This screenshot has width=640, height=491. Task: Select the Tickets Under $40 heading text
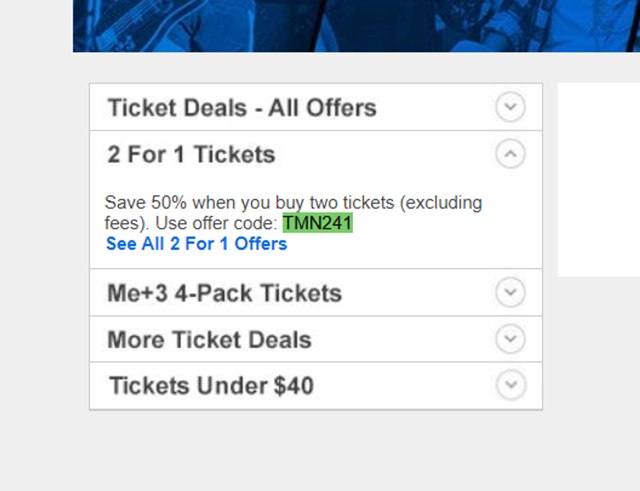(x=210, y=386)
